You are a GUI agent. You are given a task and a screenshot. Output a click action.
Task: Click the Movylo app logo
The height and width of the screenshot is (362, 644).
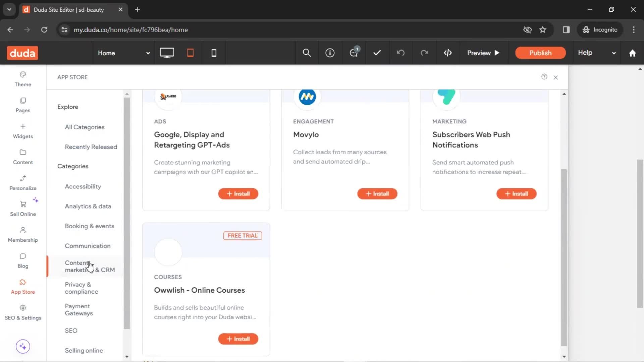pos(307,97)
